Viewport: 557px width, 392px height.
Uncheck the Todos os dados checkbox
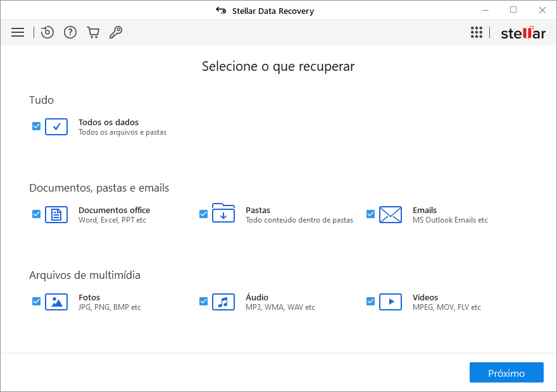(36, 126)
